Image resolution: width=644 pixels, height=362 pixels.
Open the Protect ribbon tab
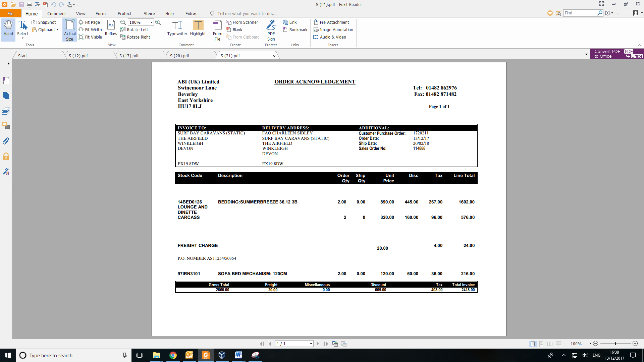[x=124, y=13]
